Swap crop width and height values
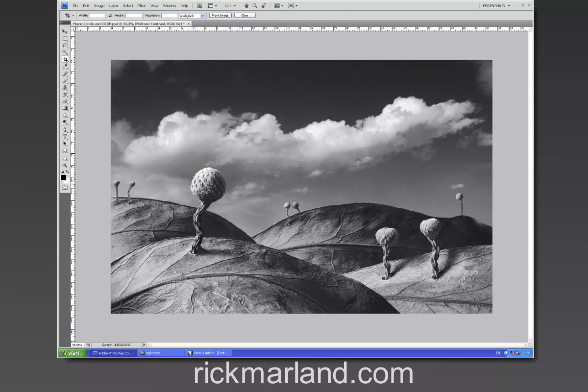Image resolution: width=588 pixels, height=392 pixels. point(110,16)
